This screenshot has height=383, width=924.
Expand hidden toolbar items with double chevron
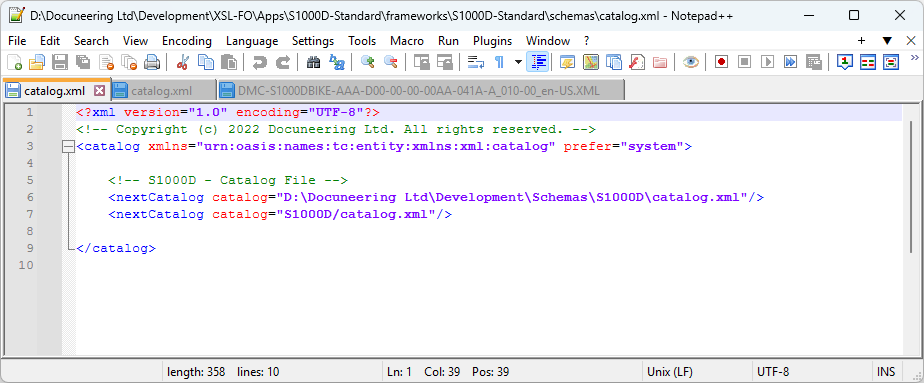point(915,58)
